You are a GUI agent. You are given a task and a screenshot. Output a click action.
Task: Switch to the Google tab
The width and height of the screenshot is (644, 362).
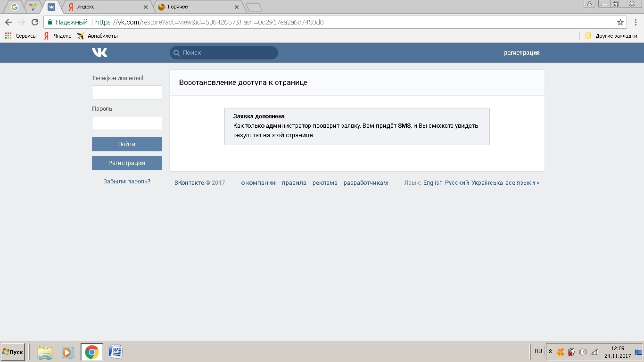(14, 7)
